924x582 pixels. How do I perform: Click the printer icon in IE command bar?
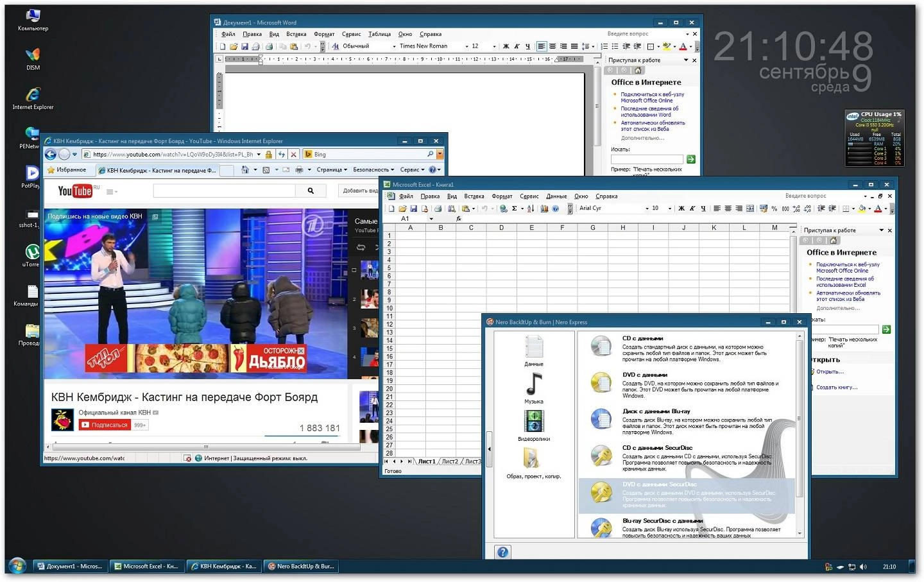299,170
